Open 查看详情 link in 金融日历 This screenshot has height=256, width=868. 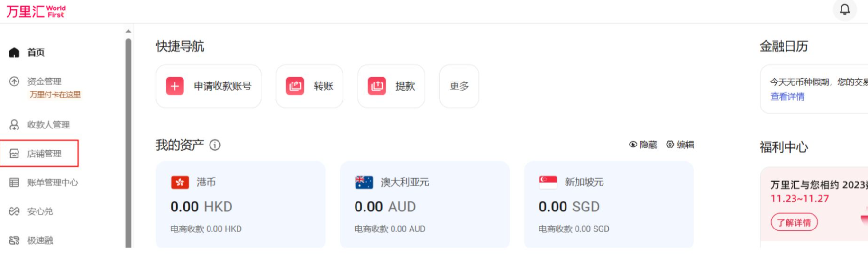pos(787,97)
